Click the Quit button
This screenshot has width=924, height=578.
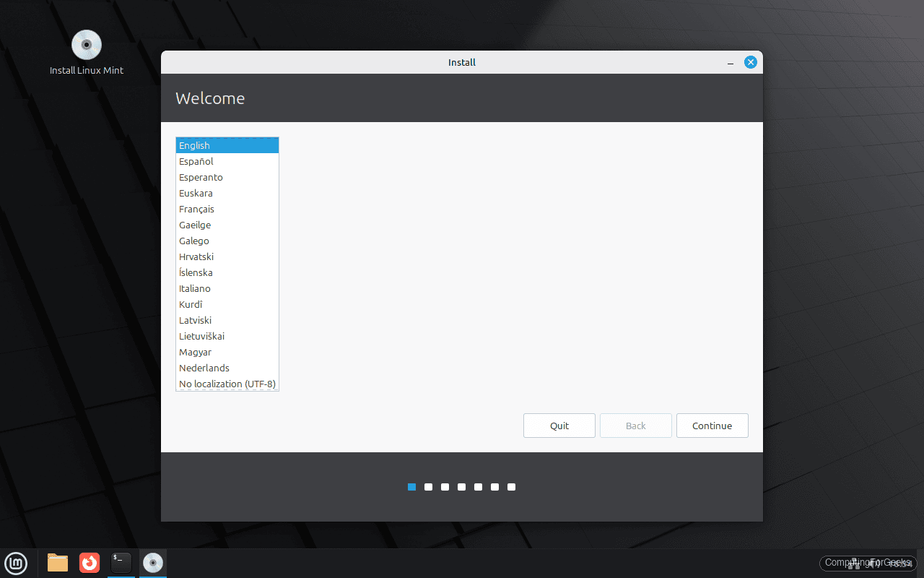coord(559,426)
